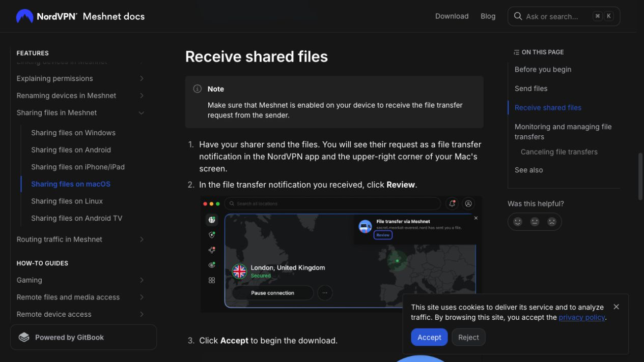The height and width of the screenshot is (362, 644).
Task: Click the search magnifier icon
Action: pyautogui.click(x=518, y=16)
